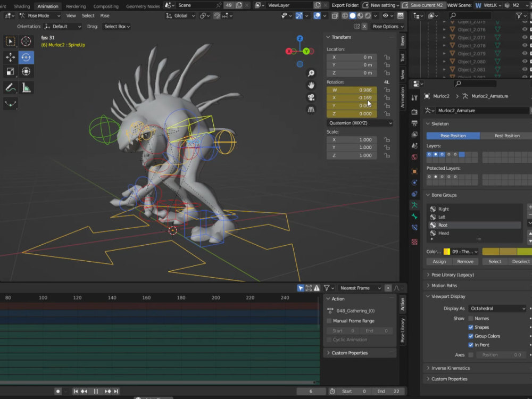
Task: Open the Global transform orientation dropdown
Action: tap(180, 15)
